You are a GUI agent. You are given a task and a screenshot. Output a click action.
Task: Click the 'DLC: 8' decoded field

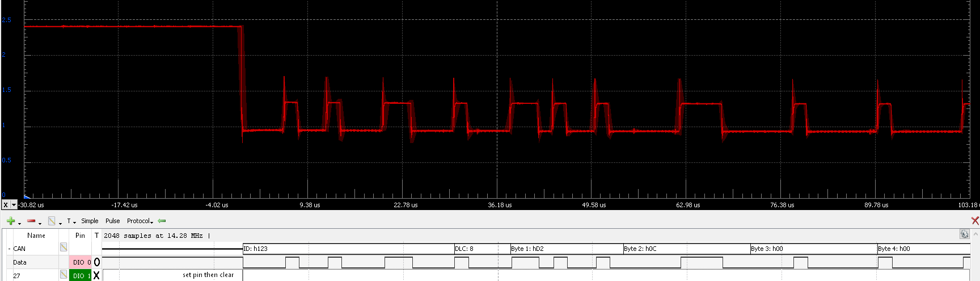482,249
